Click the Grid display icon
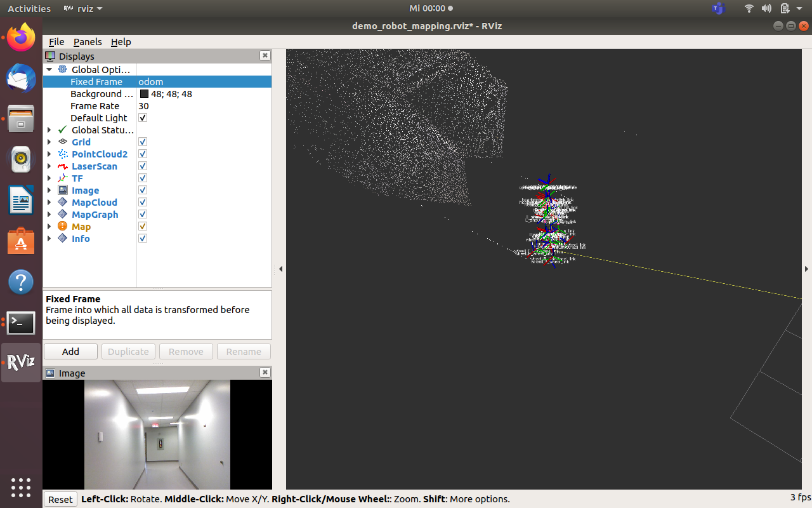The width and height of the screenshot is (812, 508). click(x=62, y=142)
